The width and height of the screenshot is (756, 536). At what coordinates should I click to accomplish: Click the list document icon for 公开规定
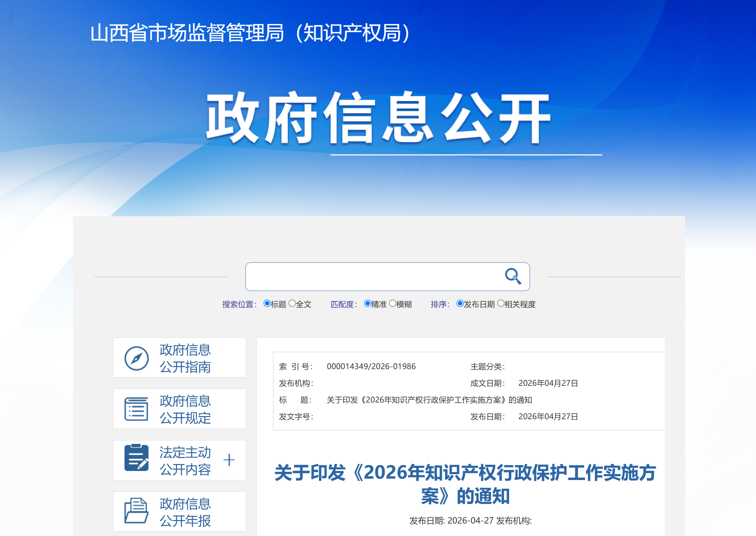[136, 409]
